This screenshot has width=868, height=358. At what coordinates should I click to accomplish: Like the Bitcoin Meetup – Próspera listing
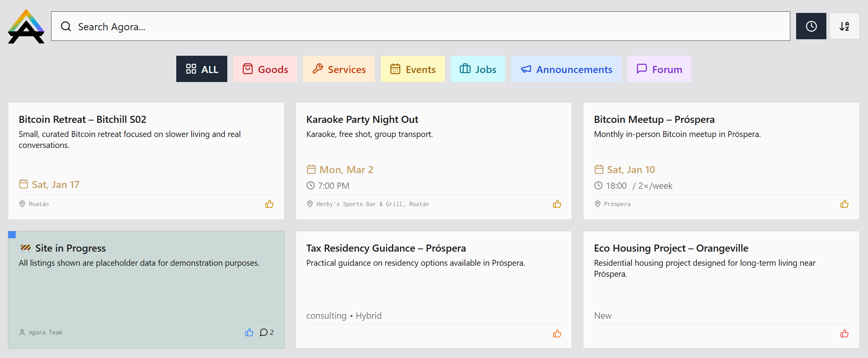pyautogui.click(x=844, y=204)
